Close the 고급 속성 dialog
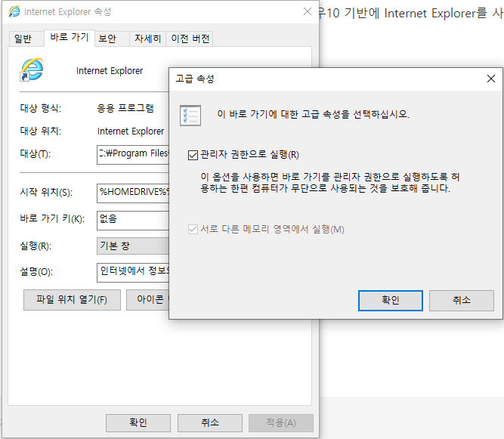The height and width of the screenshot is (439, 504). tap(491, 79)
